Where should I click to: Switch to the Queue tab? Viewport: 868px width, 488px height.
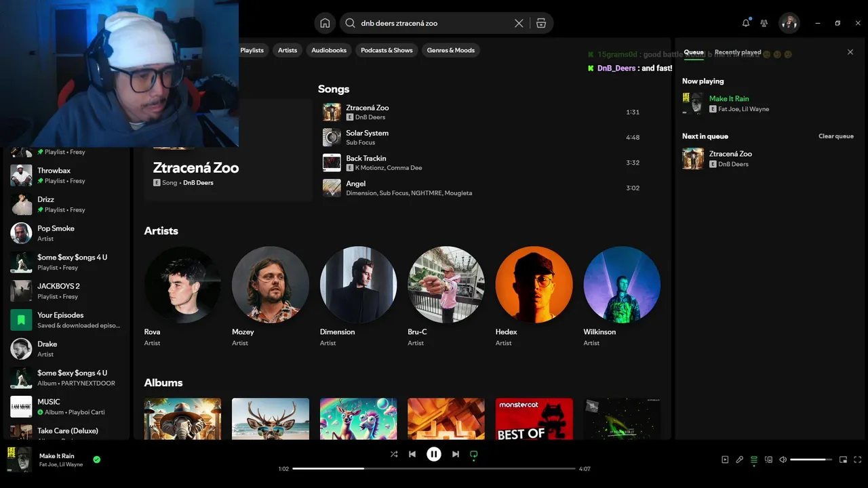(694, 52)
